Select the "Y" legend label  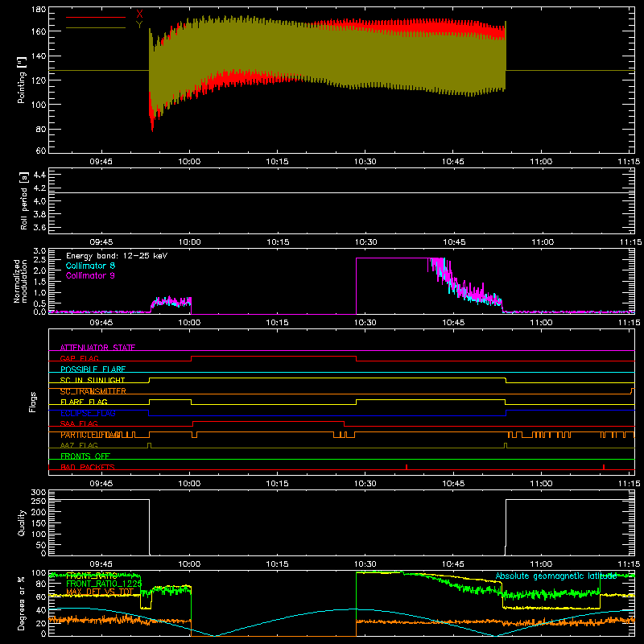pos(139,25)
